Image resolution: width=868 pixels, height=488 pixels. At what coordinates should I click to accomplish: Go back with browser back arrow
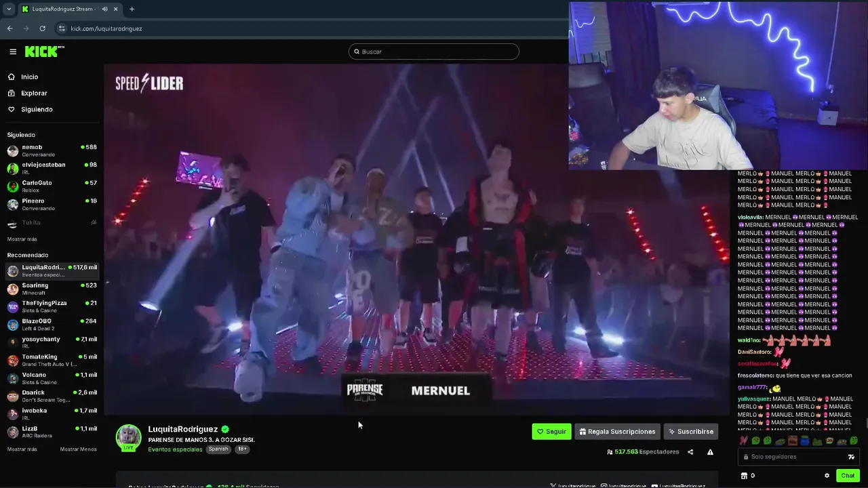click(9, 28)
